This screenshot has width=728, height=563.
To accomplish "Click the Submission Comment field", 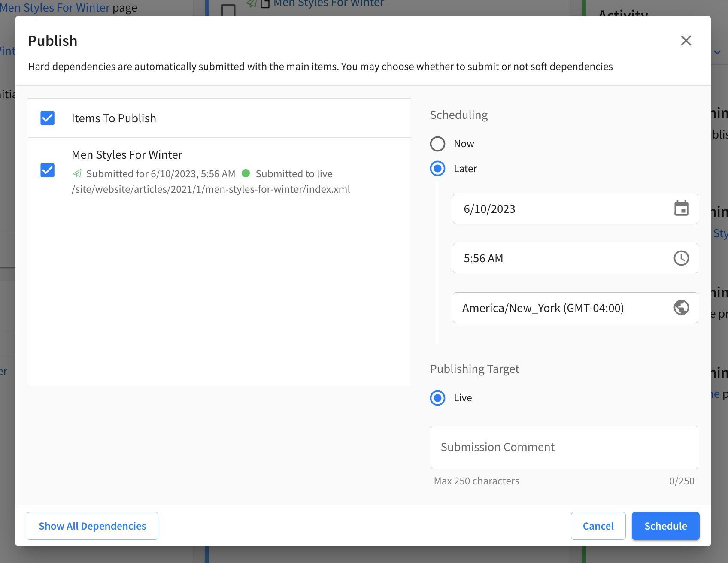I will [x=563, y=447].
